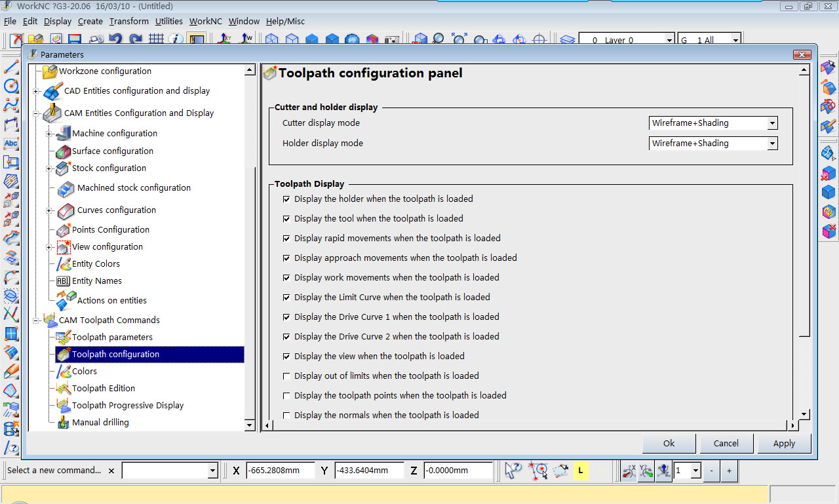Expand the CAD Entities configuration and display node
The height and width of the screenshot is (504, 839).
36,91
